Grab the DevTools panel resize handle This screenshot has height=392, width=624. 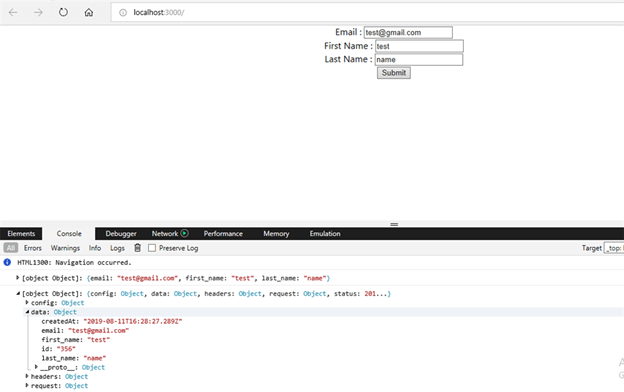click(394, 224)
